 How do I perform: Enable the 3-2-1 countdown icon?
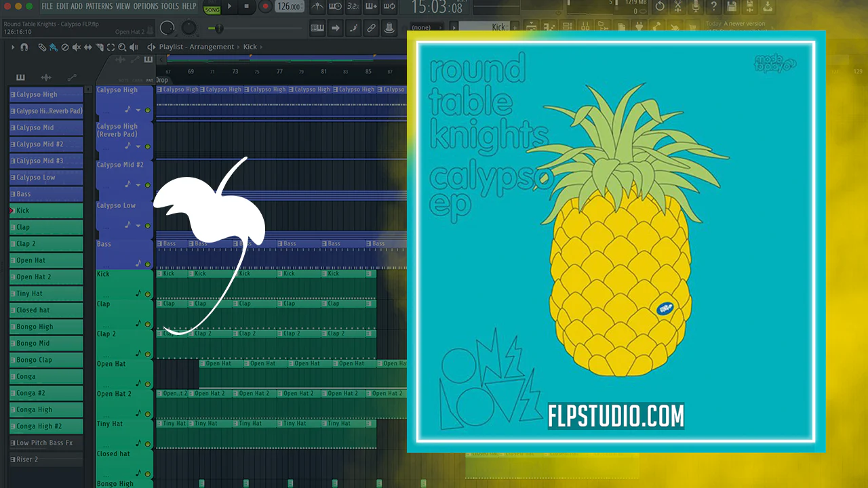(353, 7)
